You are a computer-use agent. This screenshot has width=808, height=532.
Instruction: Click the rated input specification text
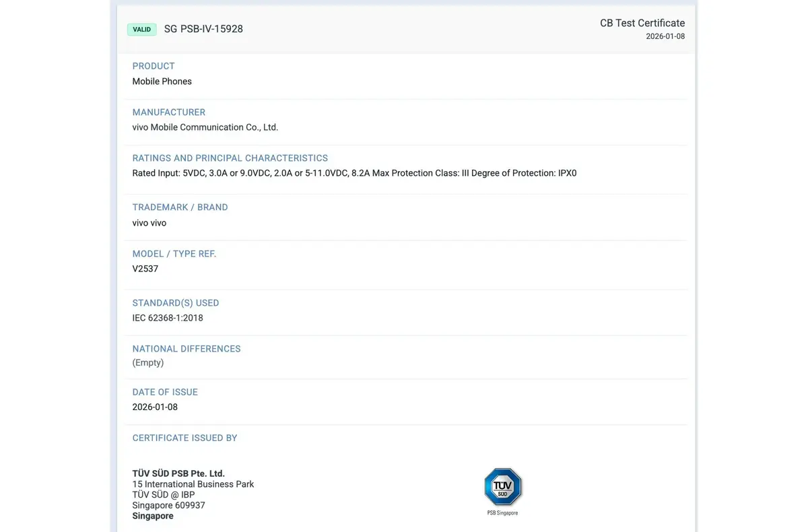pos(354,172)
